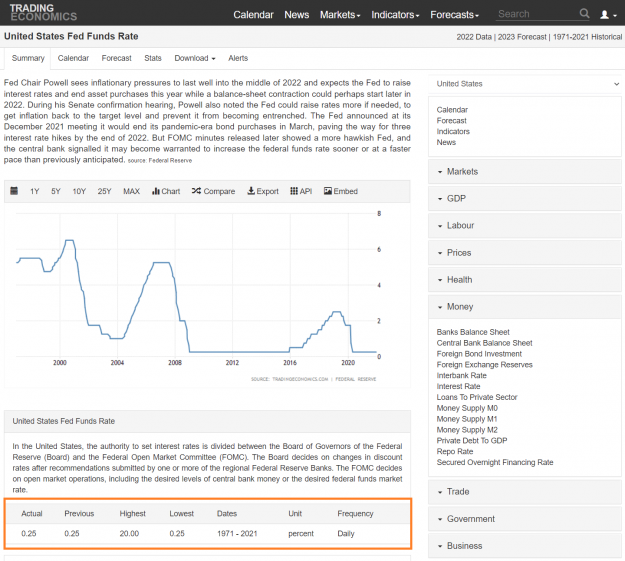Open Private Debt To GDP link
Screen dimensions: 625x561
tap(472, 441)
